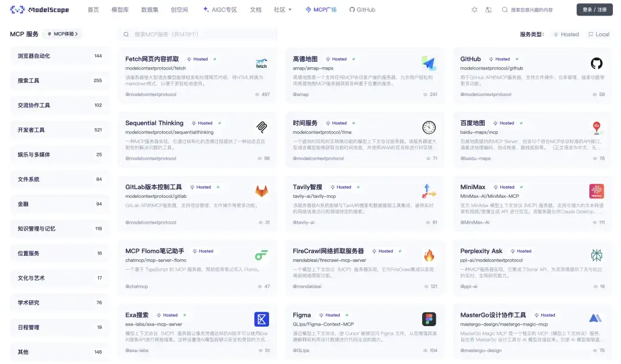
Task: Click the Fetch card's fetch logo icon
Action: click(x=262, y=63)
